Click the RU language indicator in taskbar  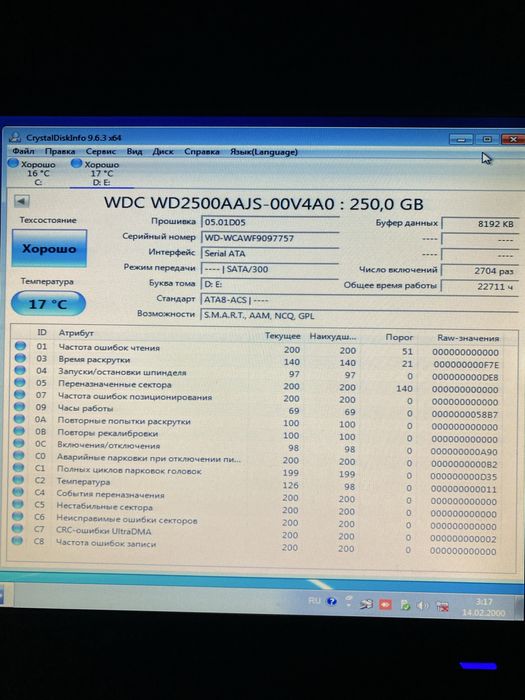[314, 600]
